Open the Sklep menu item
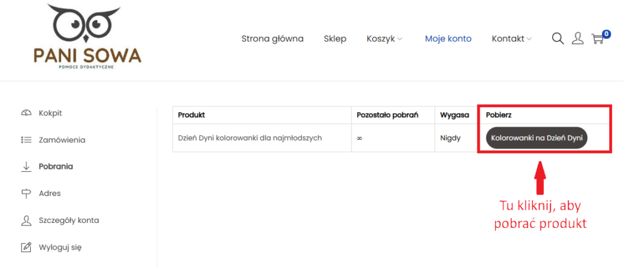The width and height of the screenshot is (644, 274). 335,39
